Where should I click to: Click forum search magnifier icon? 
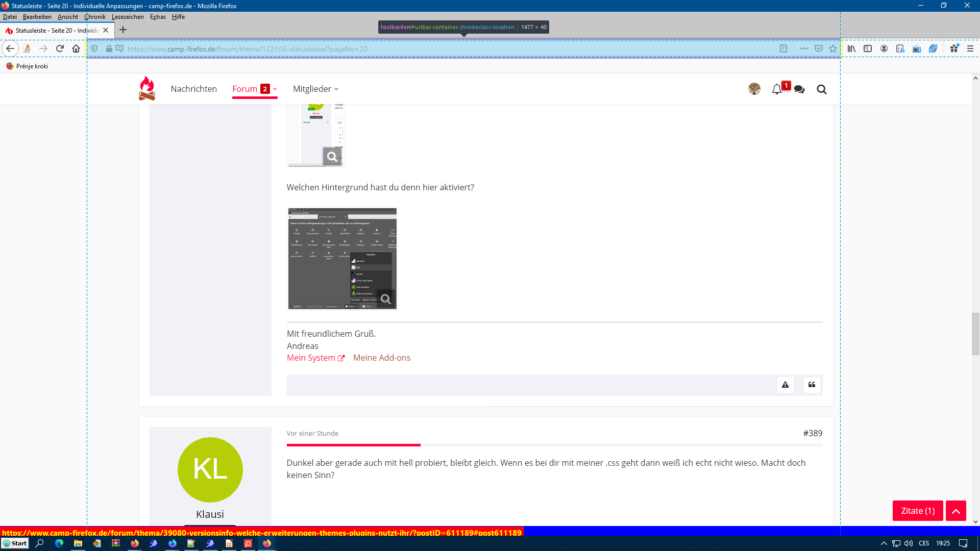[x=822, y=89]
